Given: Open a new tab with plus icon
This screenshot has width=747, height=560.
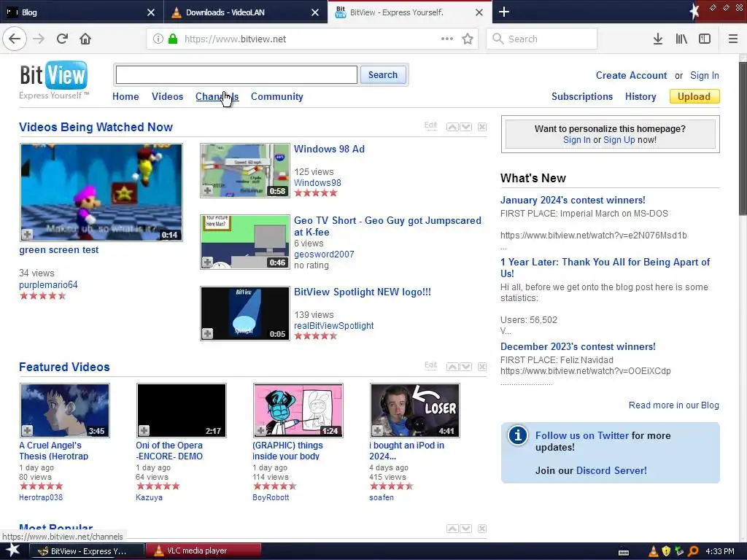Looking at the screenshot, I should click(504, 12).
